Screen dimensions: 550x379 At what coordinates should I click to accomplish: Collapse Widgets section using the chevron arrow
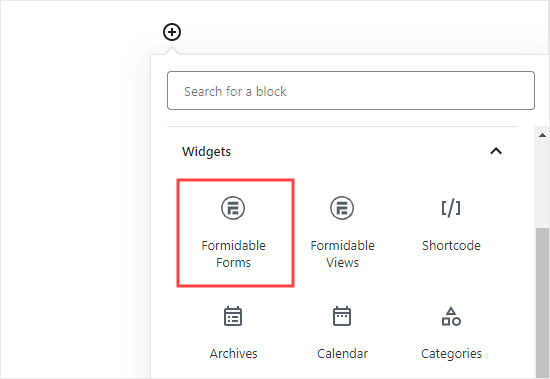(496, 151)
